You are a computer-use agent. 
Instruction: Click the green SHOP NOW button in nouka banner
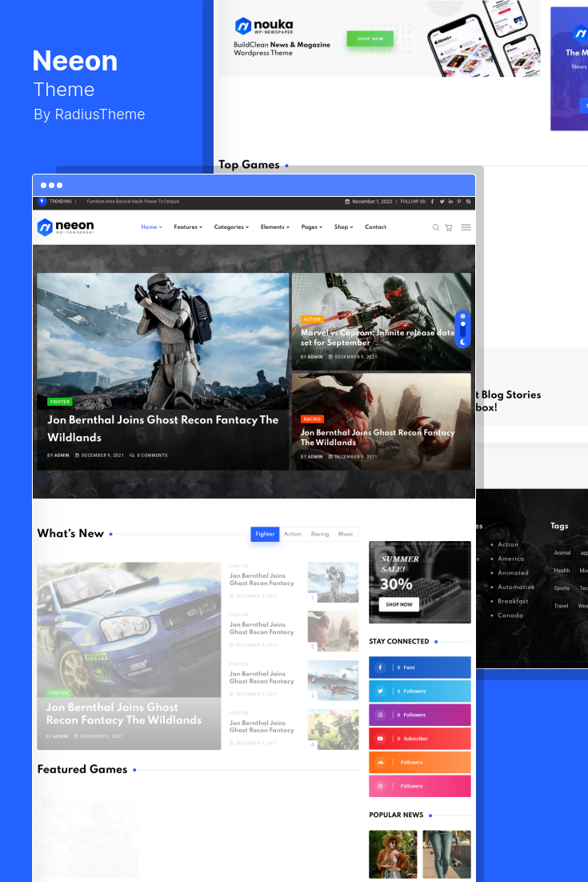pos(370,38)
